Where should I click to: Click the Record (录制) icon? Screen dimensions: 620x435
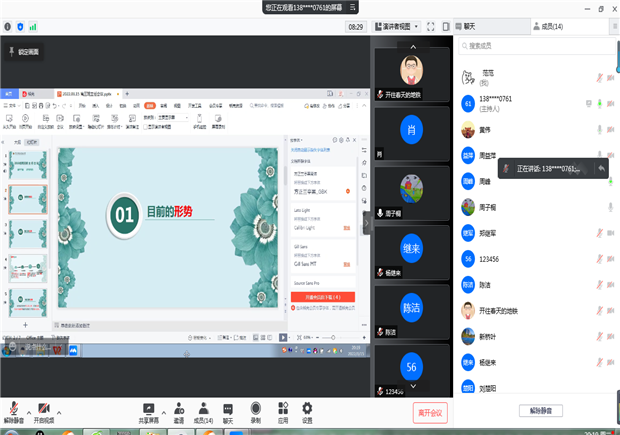256,411
